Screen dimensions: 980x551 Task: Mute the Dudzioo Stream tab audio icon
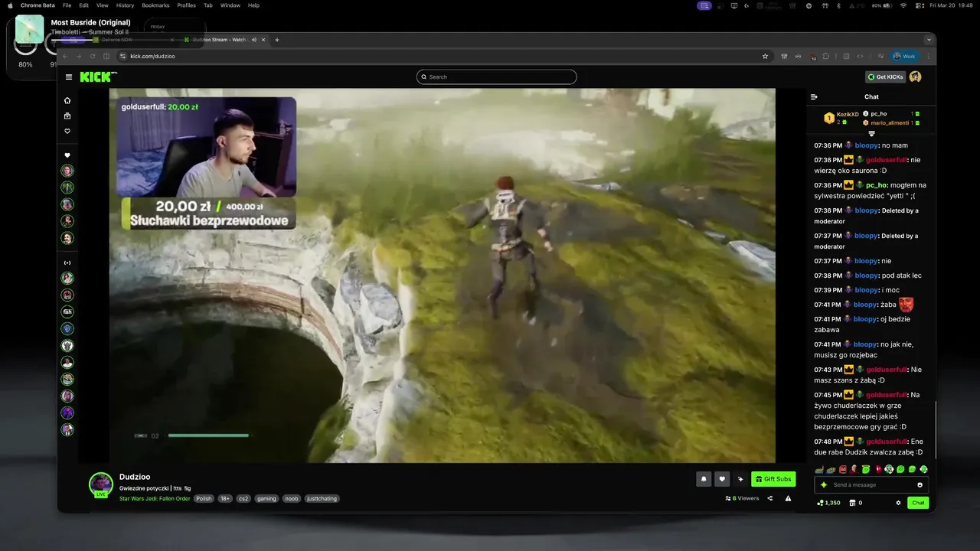pyautogui.click(x=253, y=40)
